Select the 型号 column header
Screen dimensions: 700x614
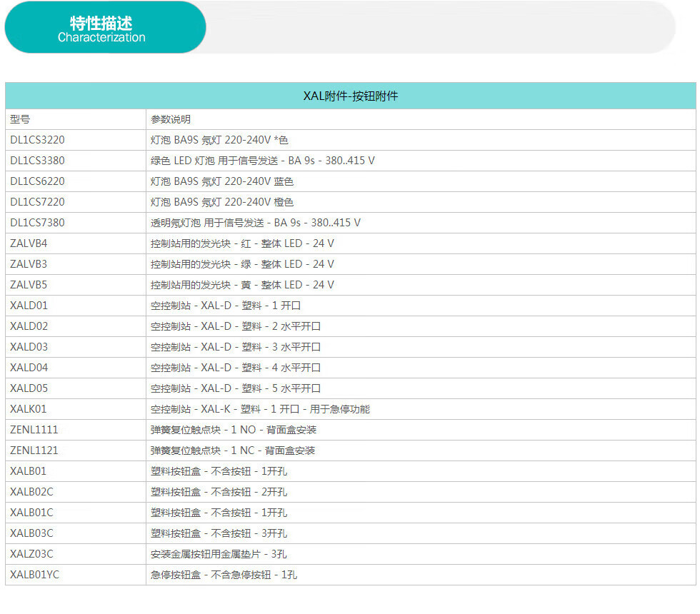tap(20, 119)
